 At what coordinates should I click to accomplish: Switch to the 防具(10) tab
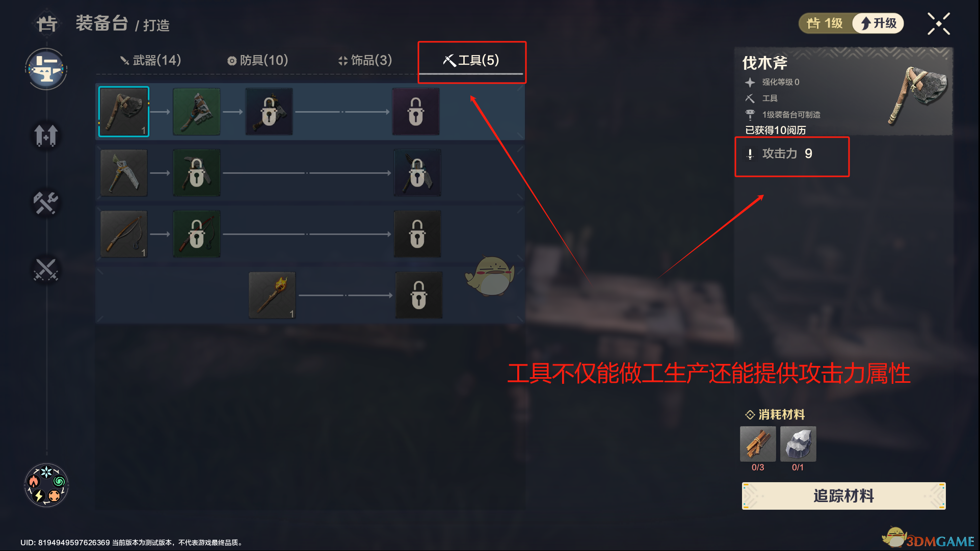(258, 60)
